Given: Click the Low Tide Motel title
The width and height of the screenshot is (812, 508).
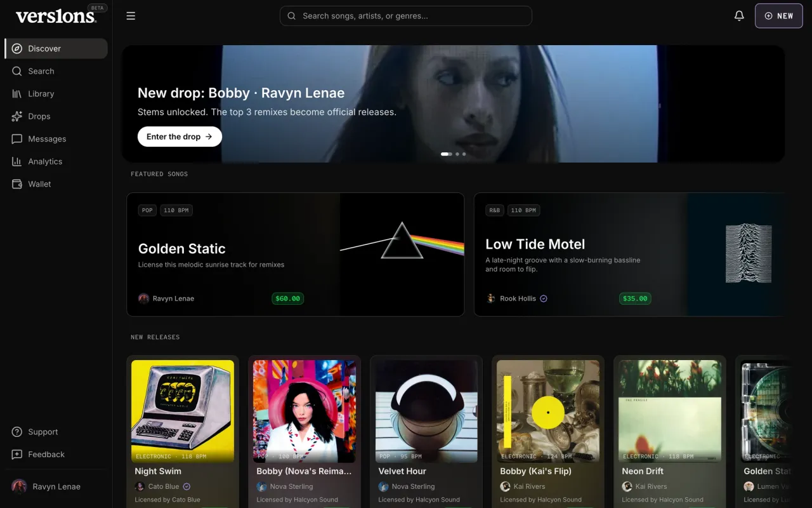Looking at the screenshot, I should tap(535, 244).
